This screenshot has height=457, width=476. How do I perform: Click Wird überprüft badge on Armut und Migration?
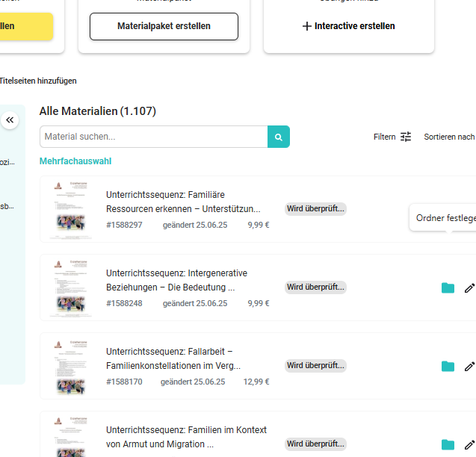click(315, 444)
